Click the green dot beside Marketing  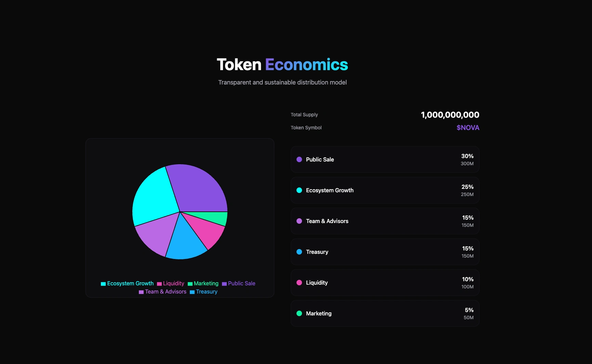pos(299,313)
